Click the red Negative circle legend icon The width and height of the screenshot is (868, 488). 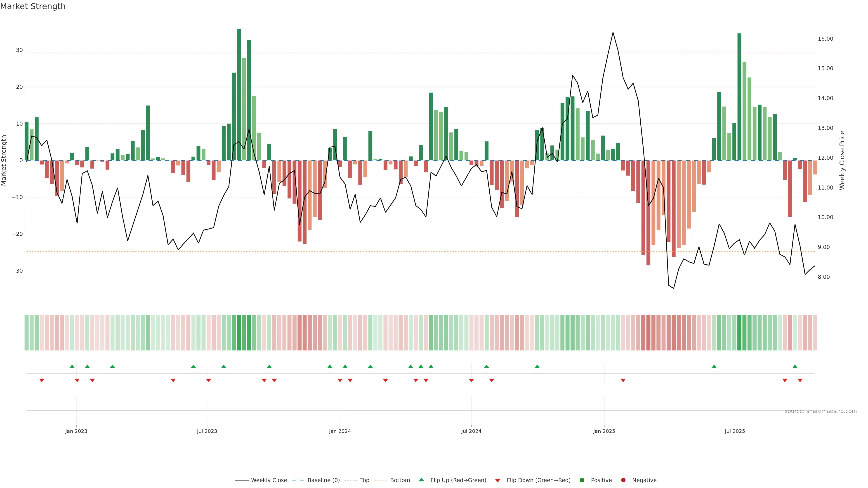[x=623, y=480]
